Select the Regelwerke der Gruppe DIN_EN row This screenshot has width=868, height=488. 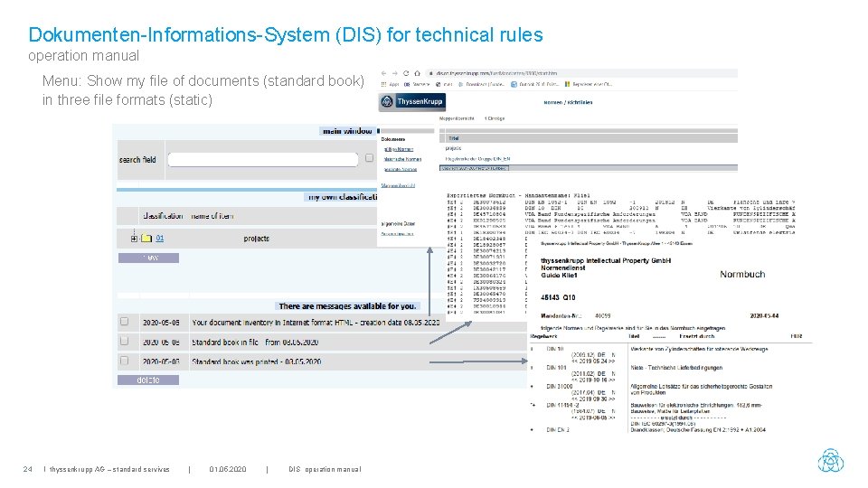(477, 159)
